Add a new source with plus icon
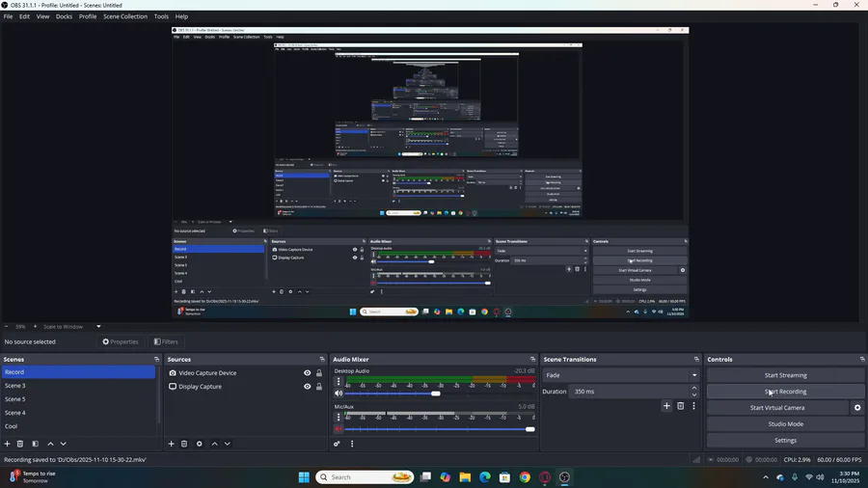This screenshot has height=488, width=868. pyautogui.click(x=171, y=444)
